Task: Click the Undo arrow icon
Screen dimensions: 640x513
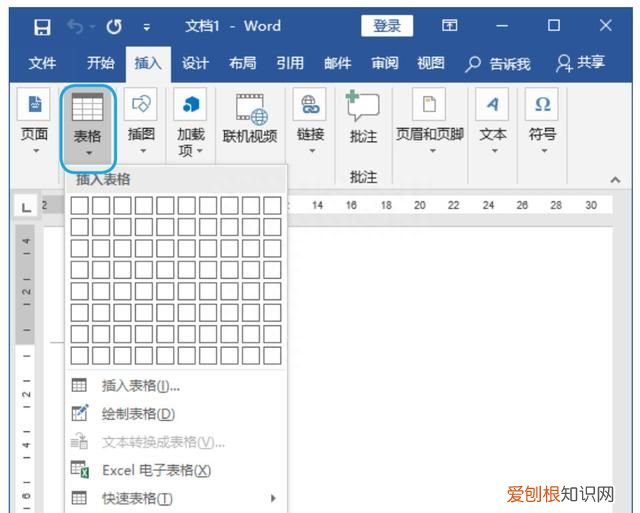Action: tap(76, 27)
